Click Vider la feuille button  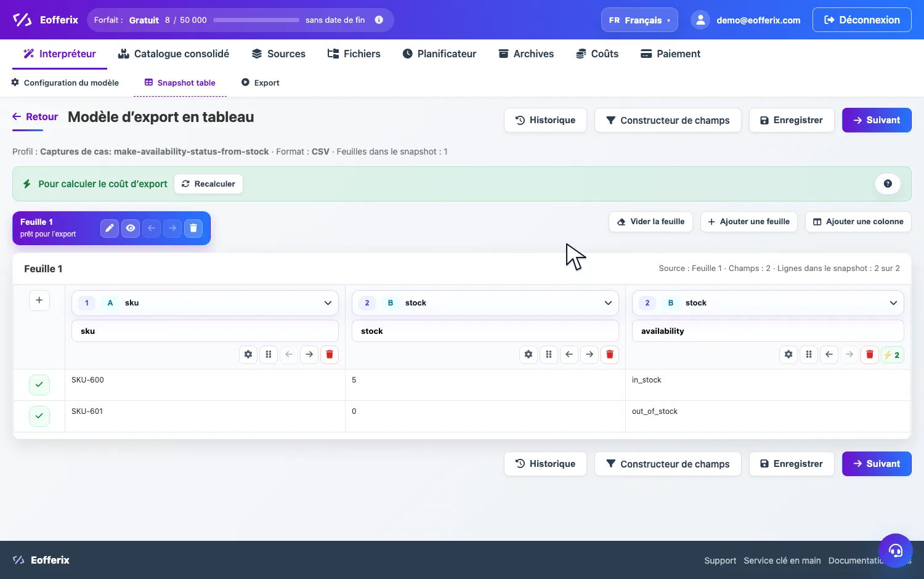650,222
